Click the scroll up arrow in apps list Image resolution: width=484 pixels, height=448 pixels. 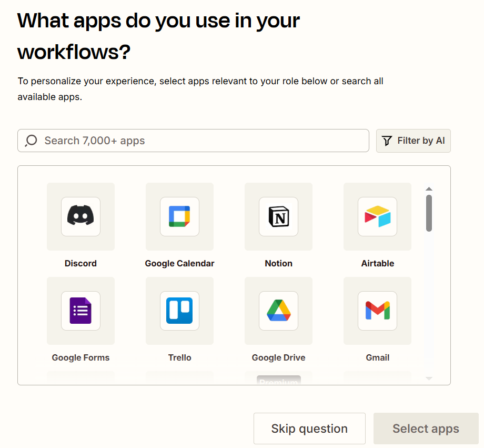[x=429, y=189]
